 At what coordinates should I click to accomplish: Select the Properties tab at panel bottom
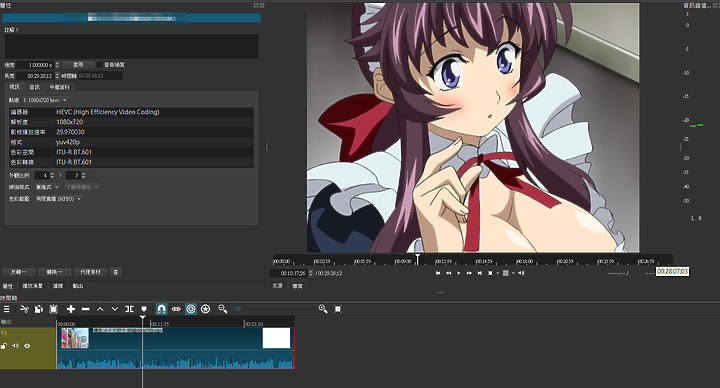[8, 286]
